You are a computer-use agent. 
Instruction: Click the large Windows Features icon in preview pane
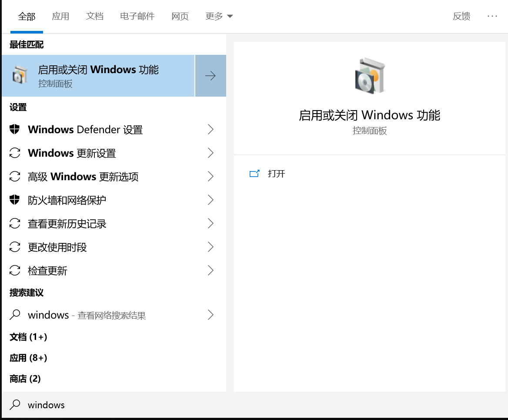[370, 76]
